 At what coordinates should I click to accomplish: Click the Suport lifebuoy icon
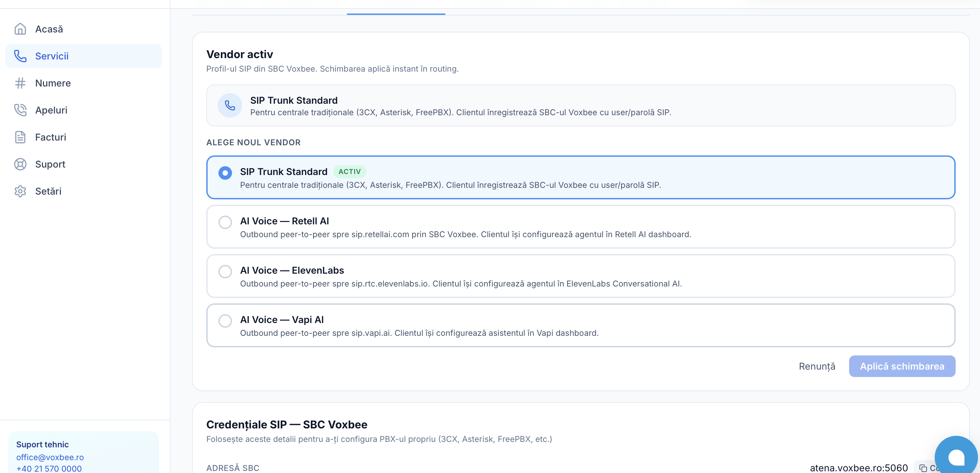pos(20,164)
